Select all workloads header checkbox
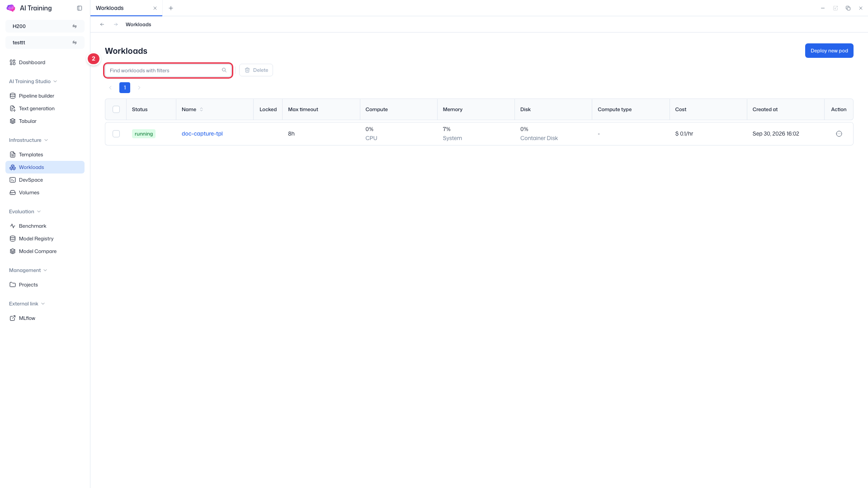The height and width of the screenshot is (488, 868). [116, 109]
